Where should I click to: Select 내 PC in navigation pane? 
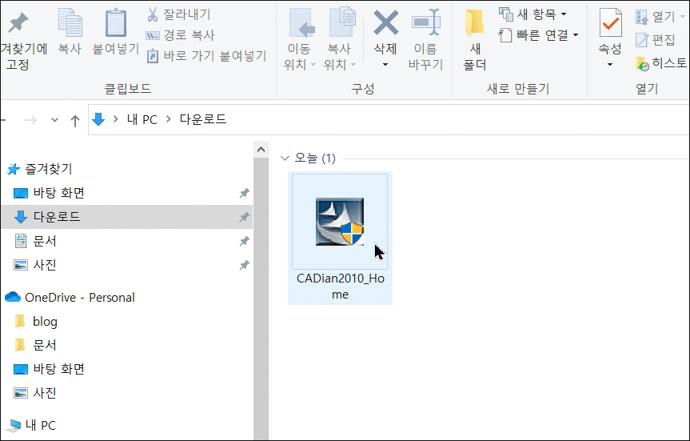32,425
